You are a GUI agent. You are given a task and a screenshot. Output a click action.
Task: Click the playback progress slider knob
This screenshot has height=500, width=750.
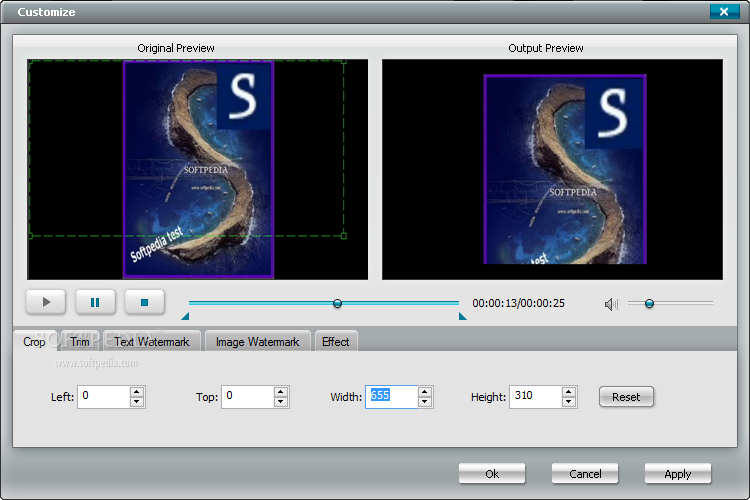pos(337,303)
